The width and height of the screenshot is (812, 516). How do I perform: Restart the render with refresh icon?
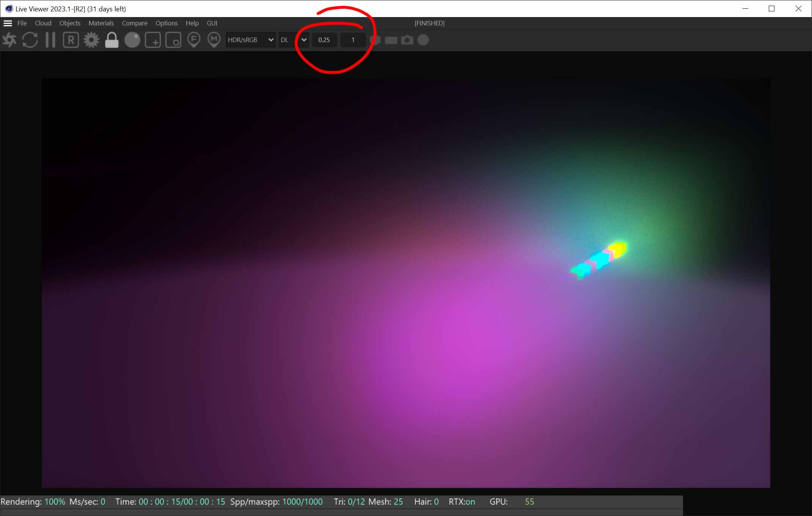tap(30, 40)
